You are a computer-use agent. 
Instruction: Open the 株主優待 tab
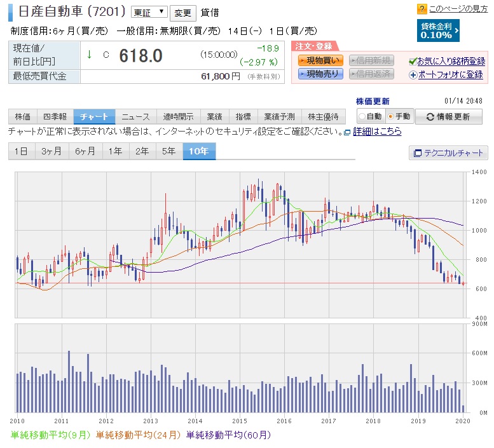[323, 117]
